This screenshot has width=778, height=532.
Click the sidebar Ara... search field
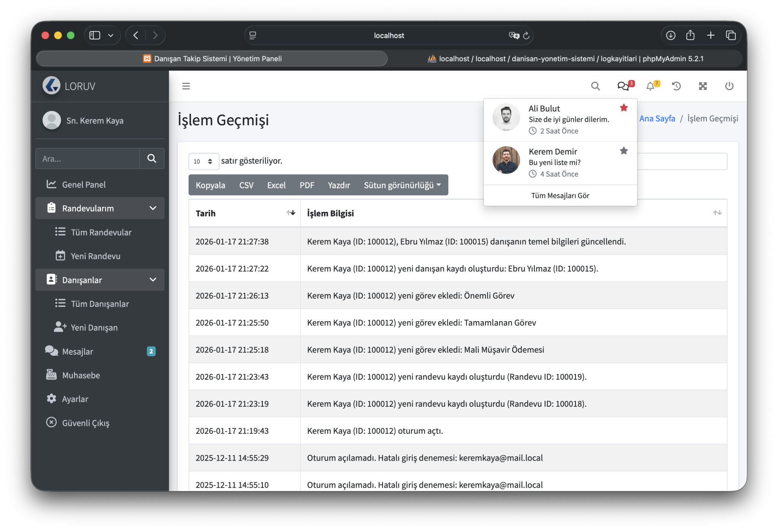[88, 159]
